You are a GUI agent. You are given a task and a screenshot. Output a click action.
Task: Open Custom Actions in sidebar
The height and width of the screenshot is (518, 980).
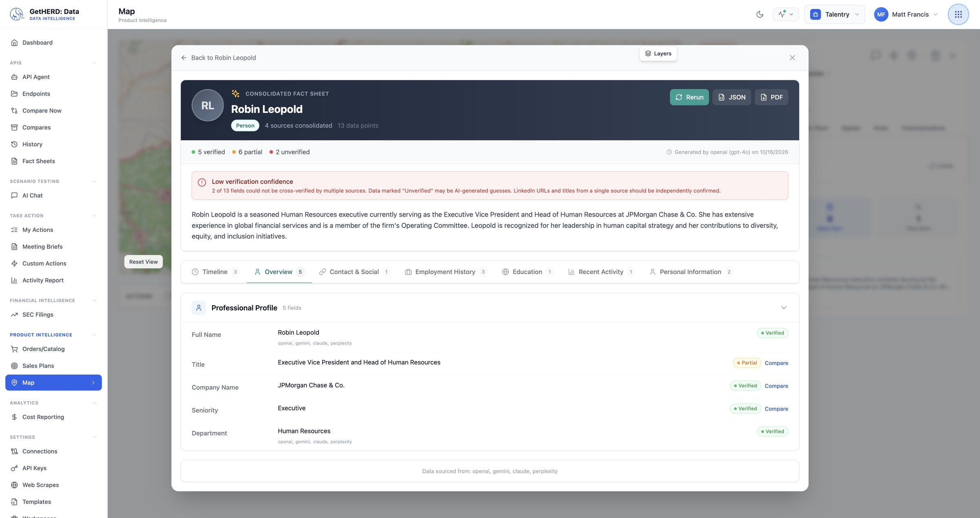(53, 263)
